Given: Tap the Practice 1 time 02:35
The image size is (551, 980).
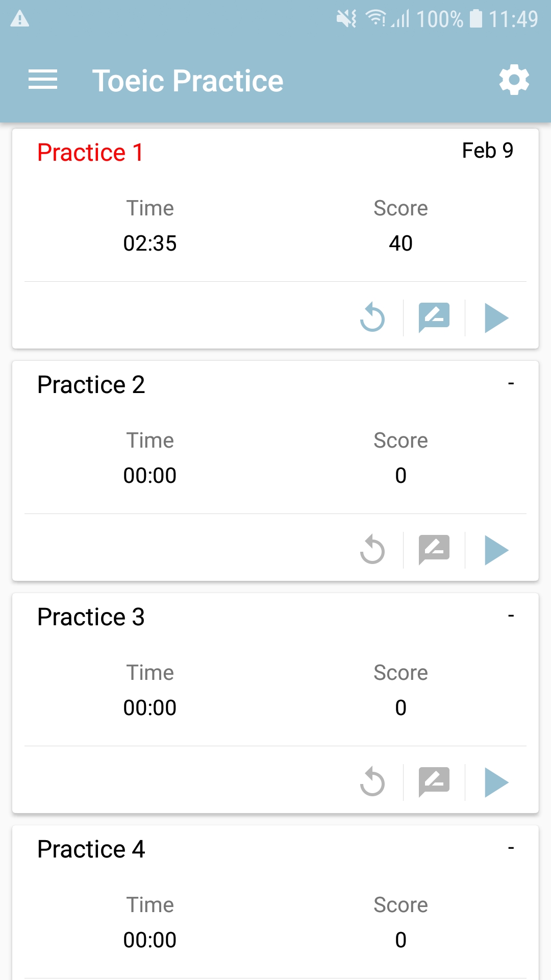Looking at the screenshot, I should pyautogui.click(x=150, y=243).
